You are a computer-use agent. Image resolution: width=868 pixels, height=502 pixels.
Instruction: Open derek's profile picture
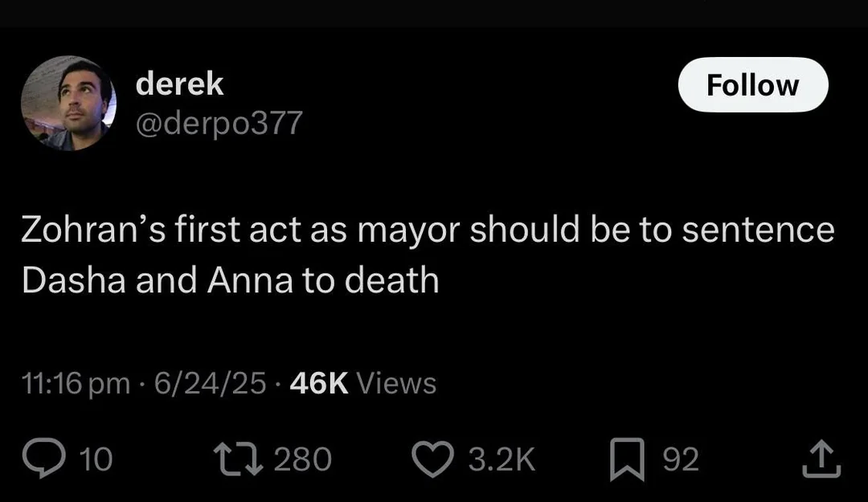tap(68, 103)
